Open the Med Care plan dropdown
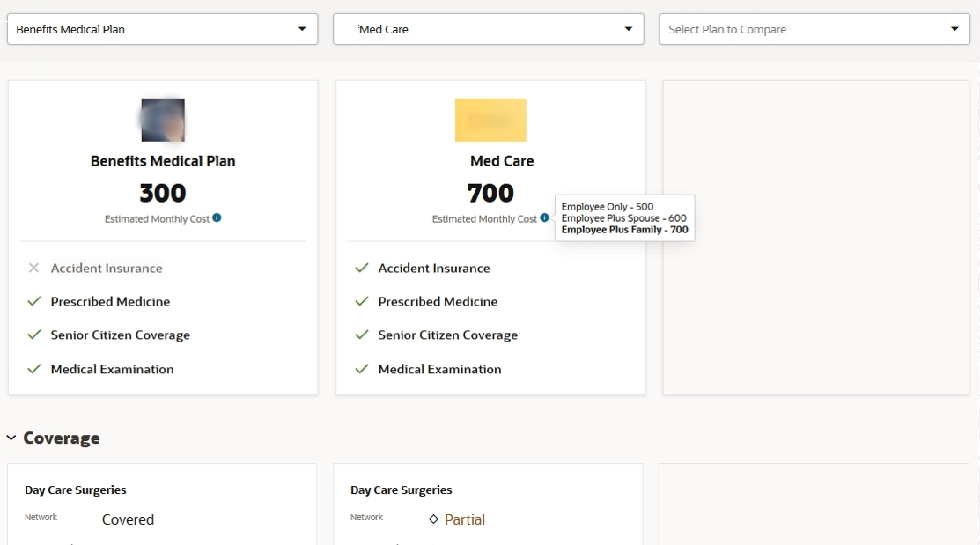The height and width of the screenshot is (545, 980). (489, 29)
